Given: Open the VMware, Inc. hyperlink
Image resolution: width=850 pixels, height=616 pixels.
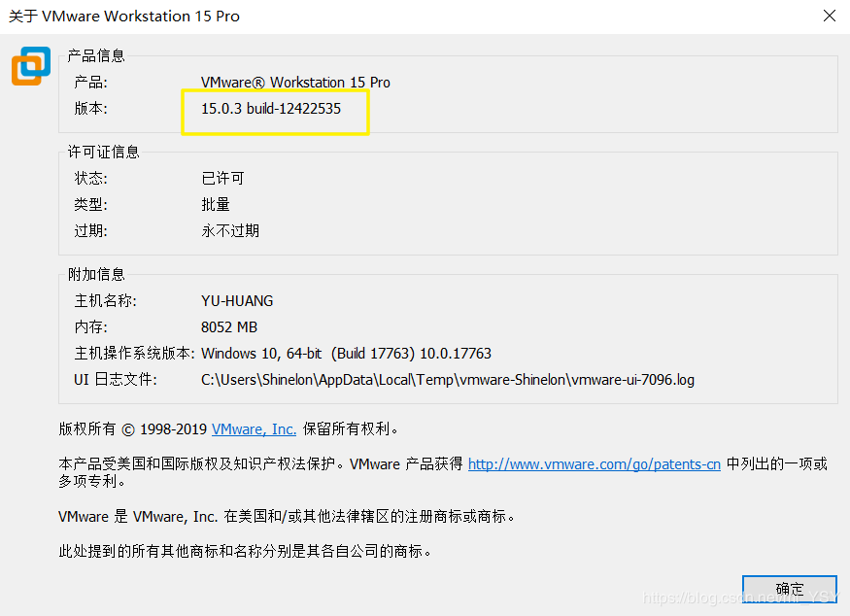Looking at the screenshot, I should [254, 428].
